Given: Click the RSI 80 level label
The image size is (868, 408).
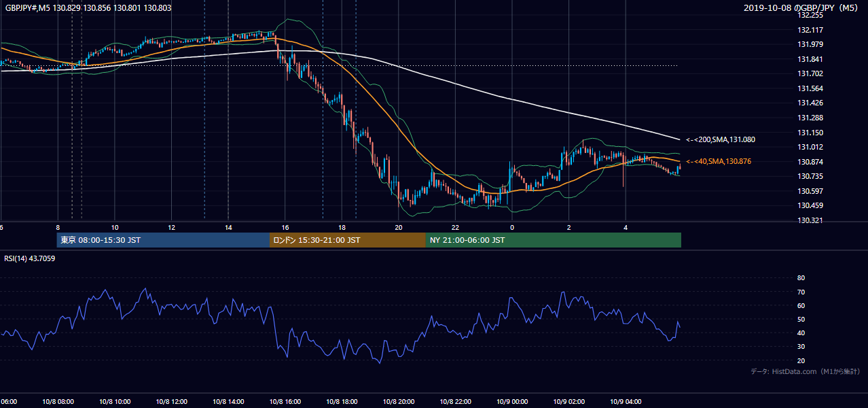Looking at the screenshot, I should coord(801,278).
